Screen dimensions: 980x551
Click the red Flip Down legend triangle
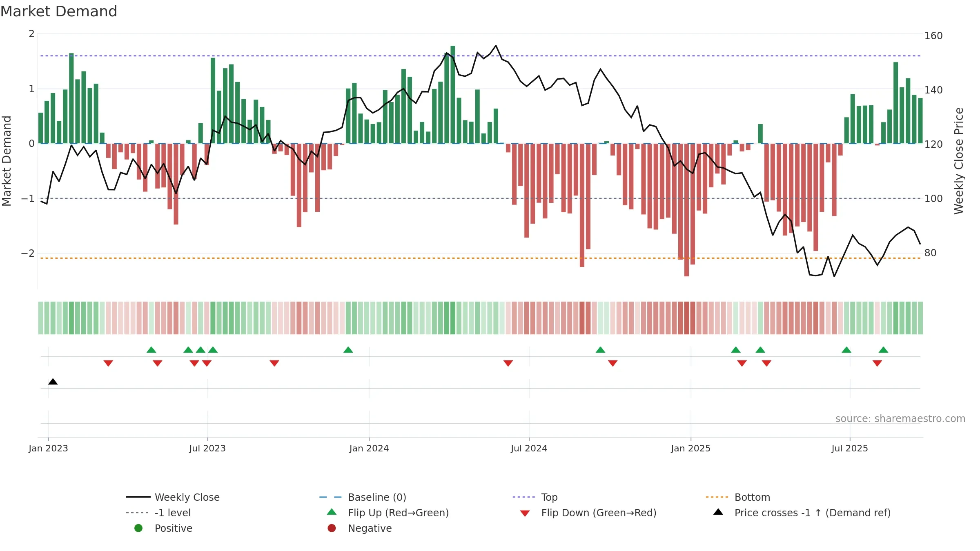coord(525,513)
